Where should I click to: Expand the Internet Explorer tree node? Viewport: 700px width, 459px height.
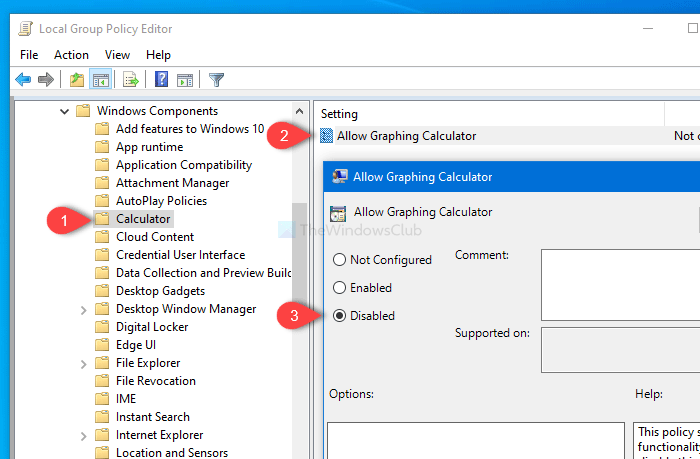[x=83, y=435]
